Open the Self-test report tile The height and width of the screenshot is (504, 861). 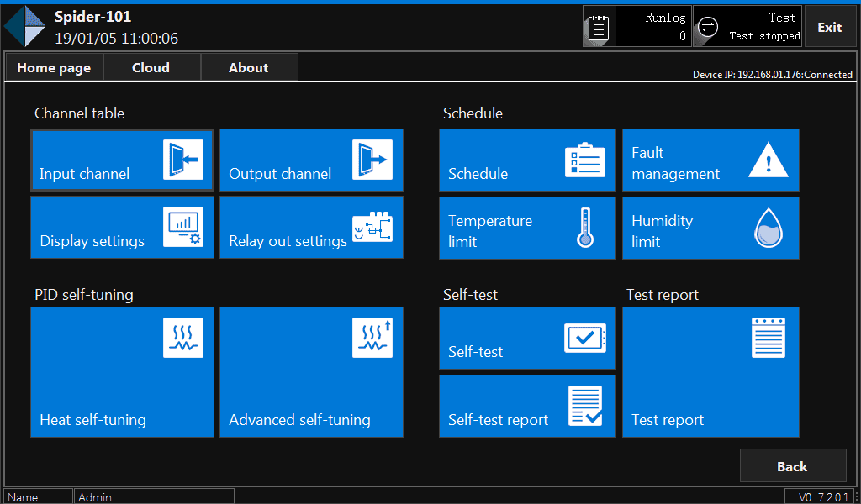[527, 406]
